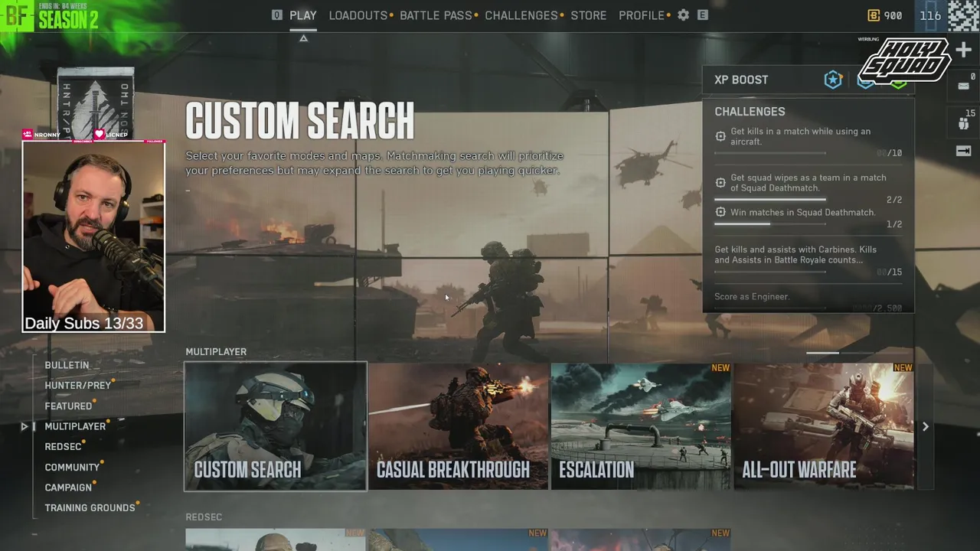Screen dimensions: 980x551
Task: Click the 'Get squad wipes as a team' challenge
Action: [808, 189]
